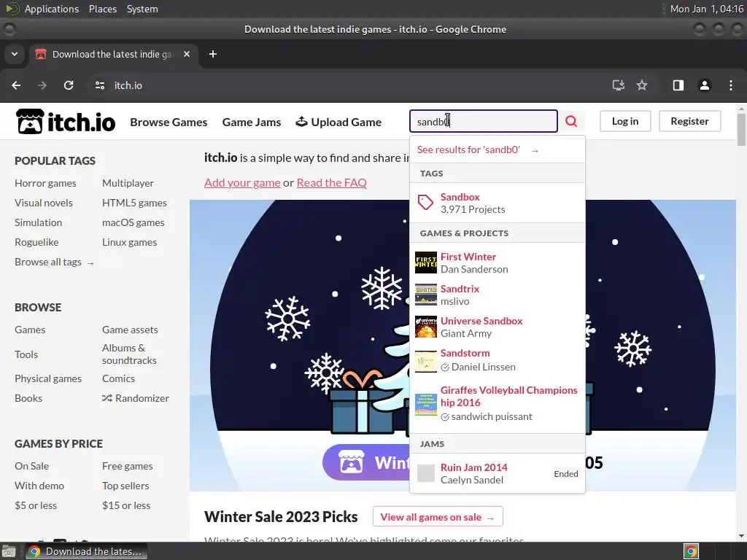The image size is (747, 560).
Task: Reload the page
Action: click(x=69, y=85)
